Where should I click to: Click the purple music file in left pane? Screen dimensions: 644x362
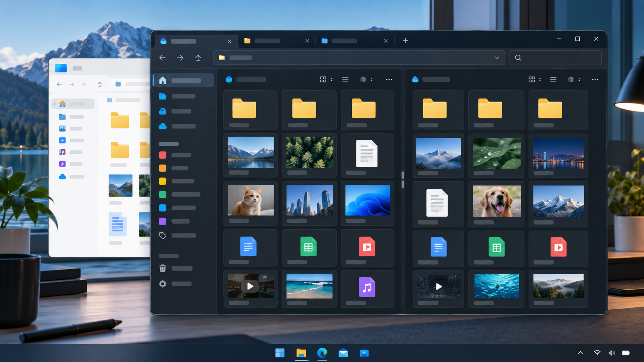367,287
